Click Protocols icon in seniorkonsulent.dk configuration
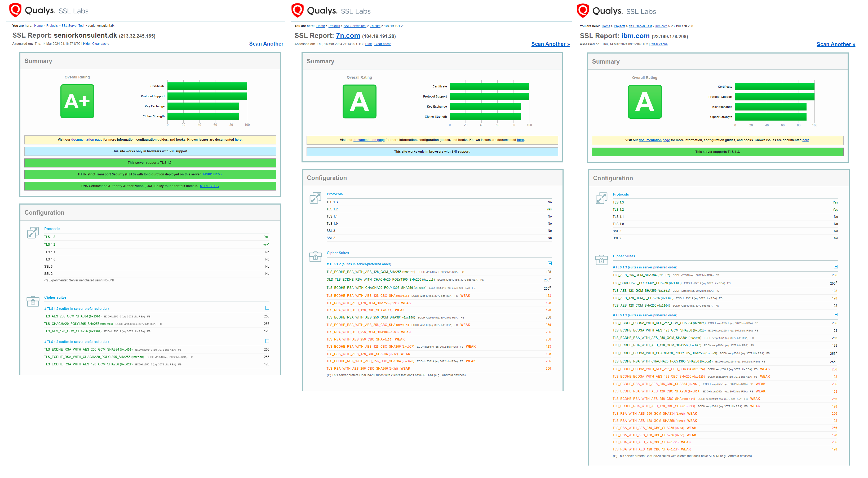This screenshot has width=868, height=478. [x=33, y=232]
